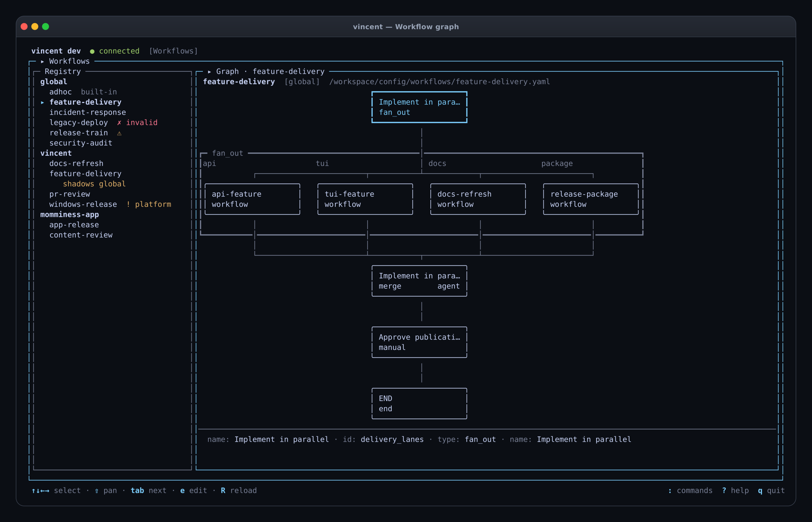Click the Graph panel disclosure arrow
The image size is (812, 522).
(x=210, y=71)
